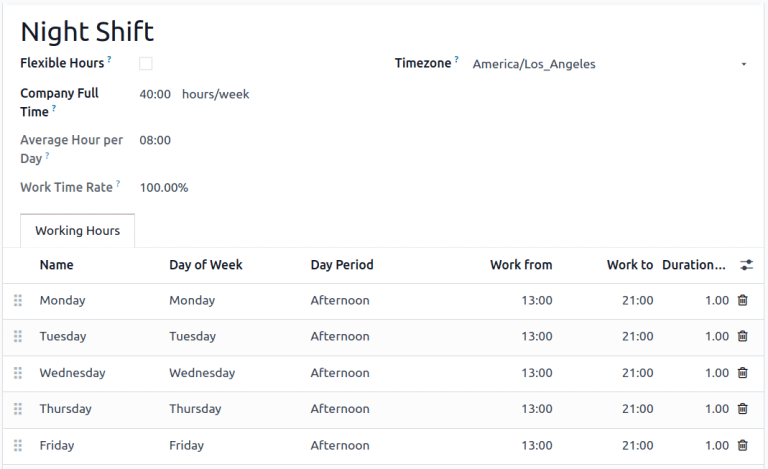This screenshot has width=768, height=469.
Task: Delete the Monday working hours row
Action: point(742,300)
